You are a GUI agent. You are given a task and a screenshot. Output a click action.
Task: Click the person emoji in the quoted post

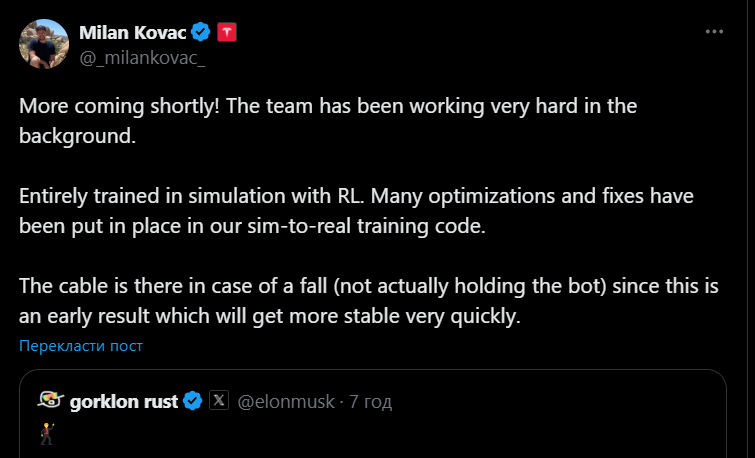[x=47, y=433]
